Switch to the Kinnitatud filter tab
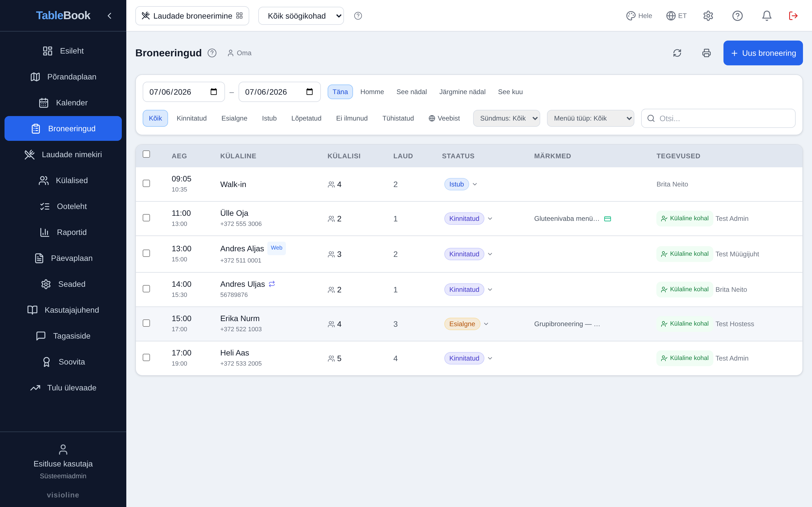Viewport: 812px width, 507px height. pos(192,118)
